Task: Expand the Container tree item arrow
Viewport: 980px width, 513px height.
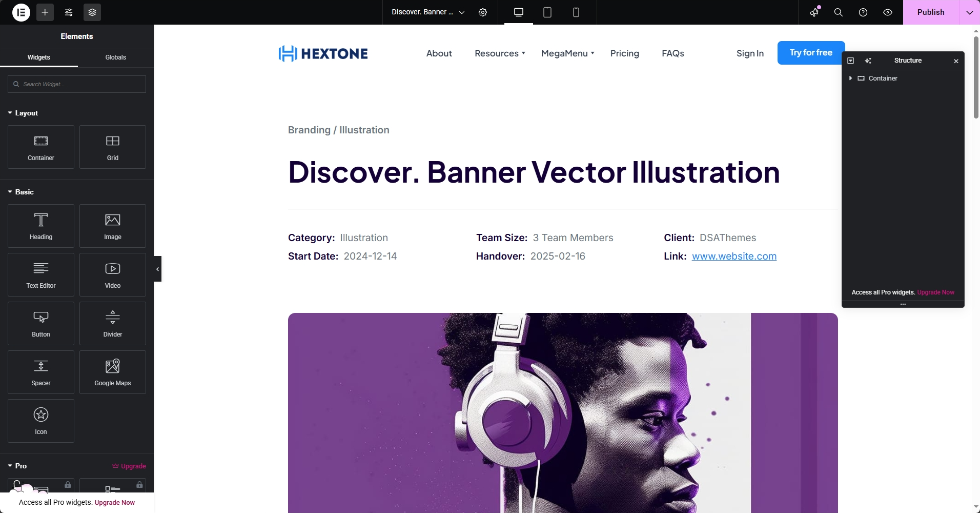Action: 851,78
